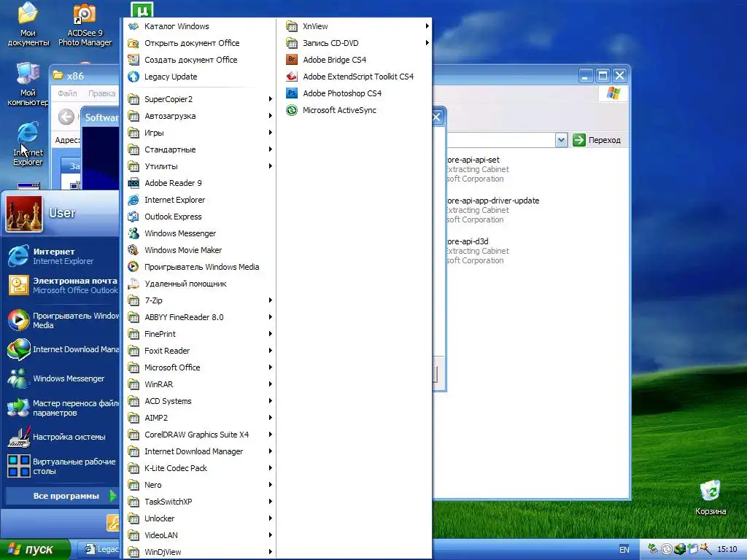Open the K-Lite Codec Pack folder
This screenshot has height=560, width=747.
(x=200, y=468)
